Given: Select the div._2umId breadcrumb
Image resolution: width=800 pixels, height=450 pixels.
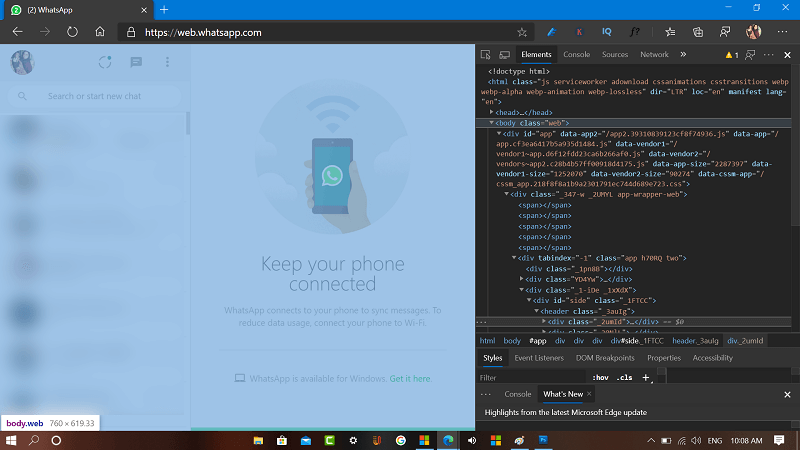Looking at the screenshot, I should 745,341.
